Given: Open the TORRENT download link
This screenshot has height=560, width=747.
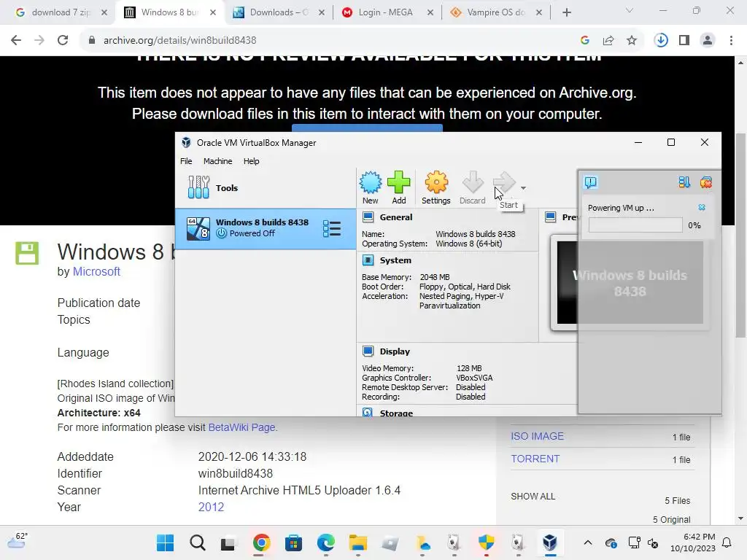Looking at the screenshot, I should 535,459.
